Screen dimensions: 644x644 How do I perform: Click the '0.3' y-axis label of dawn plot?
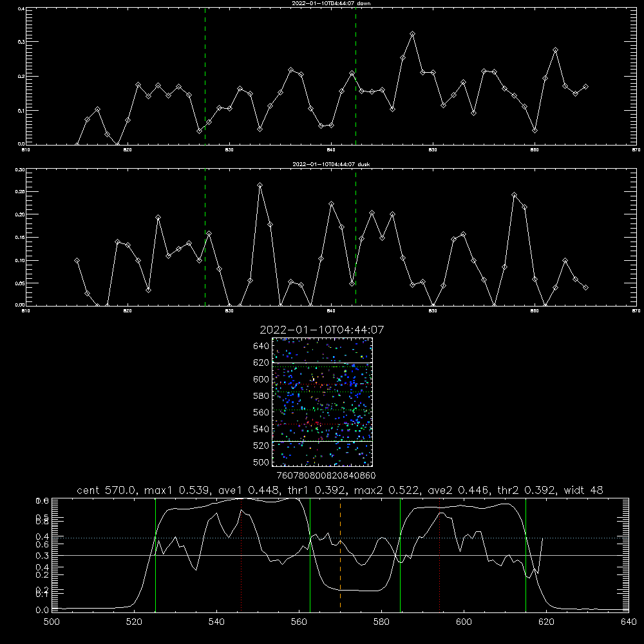(x=21, y=42)
